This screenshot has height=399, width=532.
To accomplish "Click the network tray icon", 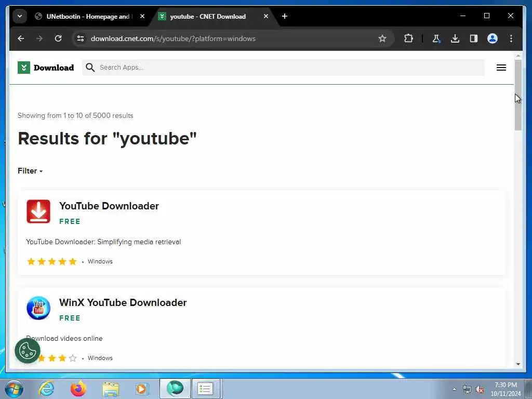I will pos(467,389).
